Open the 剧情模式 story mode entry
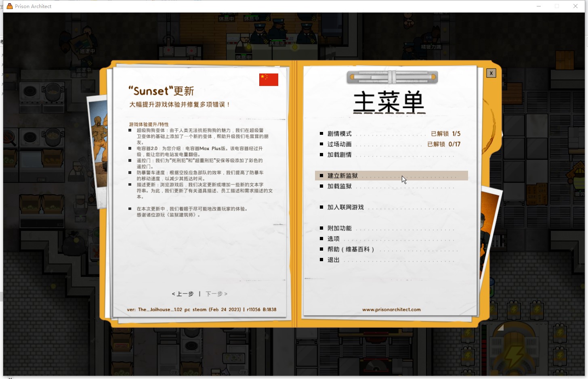Viewport: 588px width, 379px height. click(339, 133)
